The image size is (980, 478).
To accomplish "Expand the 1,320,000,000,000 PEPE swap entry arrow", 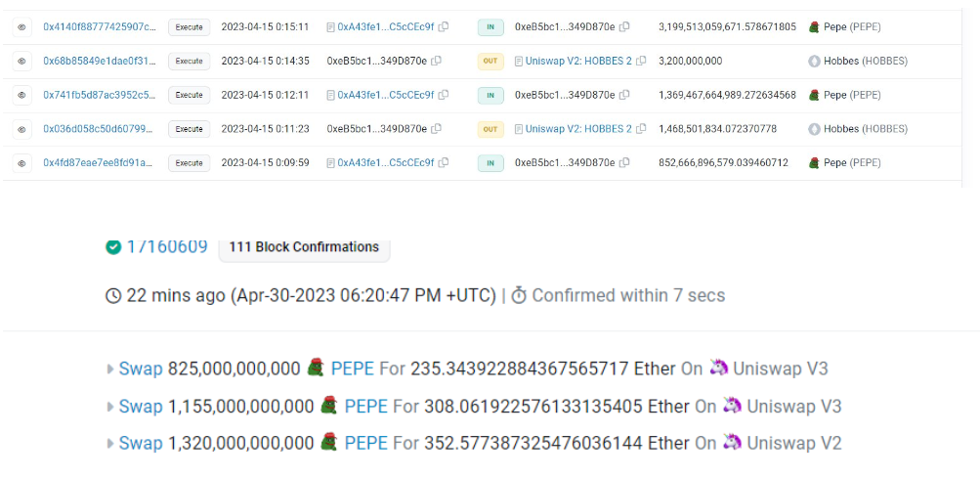I will click(110, 444).
